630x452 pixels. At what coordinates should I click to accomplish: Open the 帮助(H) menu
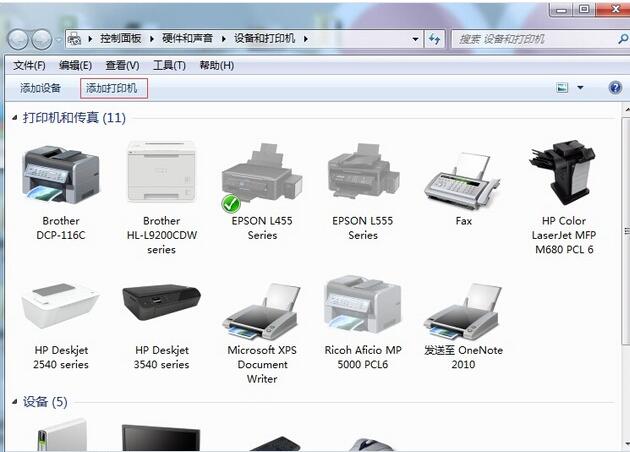coord(217,65)
